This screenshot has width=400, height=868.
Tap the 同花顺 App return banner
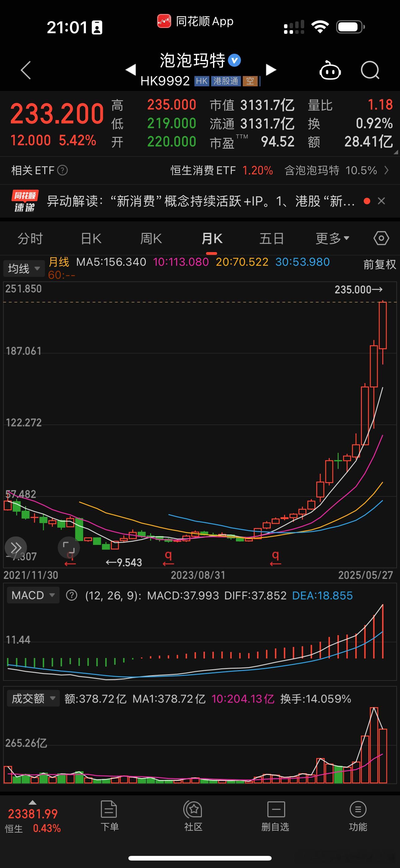(x=195, y=21)
